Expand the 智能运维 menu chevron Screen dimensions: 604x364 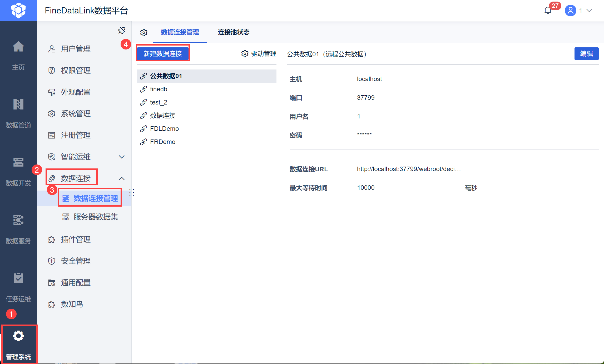pos(122,157)
